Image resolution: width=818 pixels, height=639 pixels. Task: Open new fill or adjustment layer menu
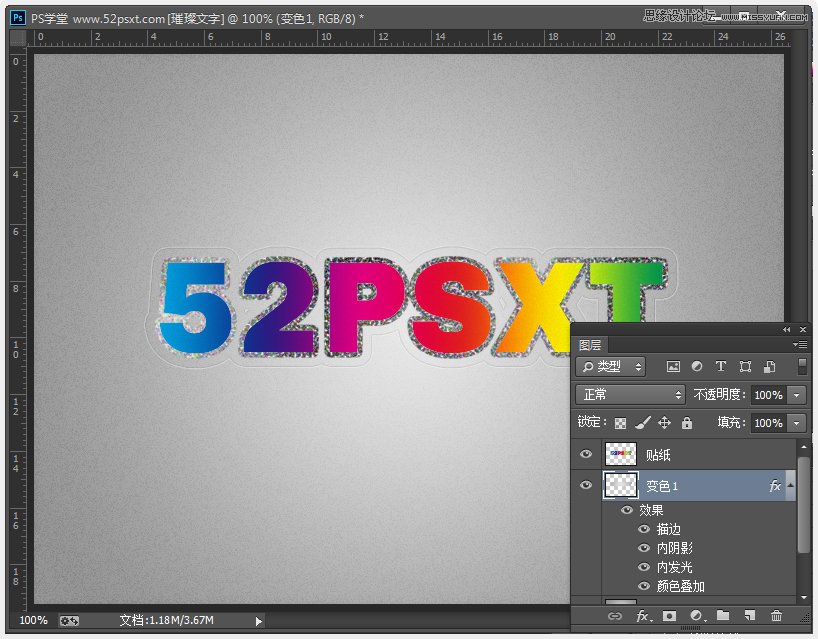click(697, 616)
